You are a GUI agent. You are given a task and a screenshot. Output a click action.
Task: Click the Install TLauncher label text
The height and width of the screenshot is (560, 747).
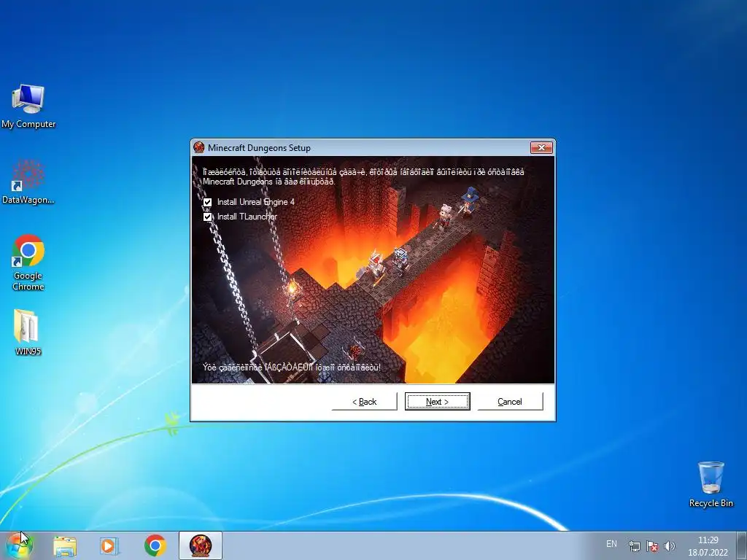tap(247, 217)
